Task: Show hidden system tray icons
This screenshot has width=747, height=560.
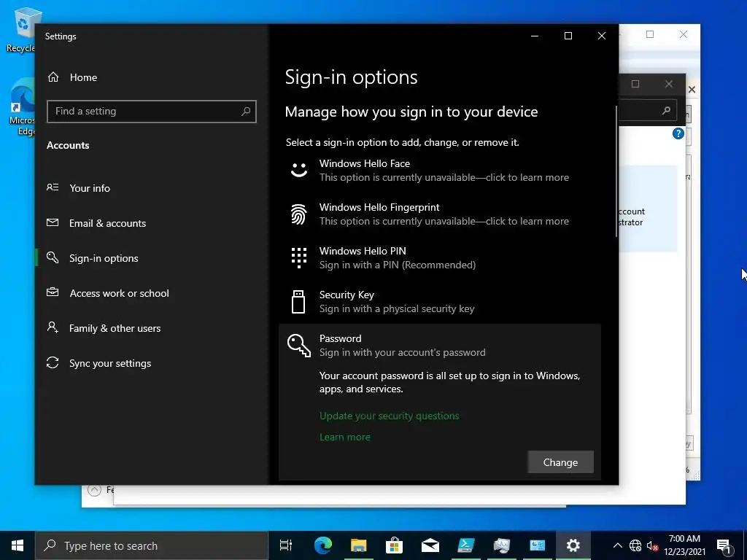Action: coord(617,545)
